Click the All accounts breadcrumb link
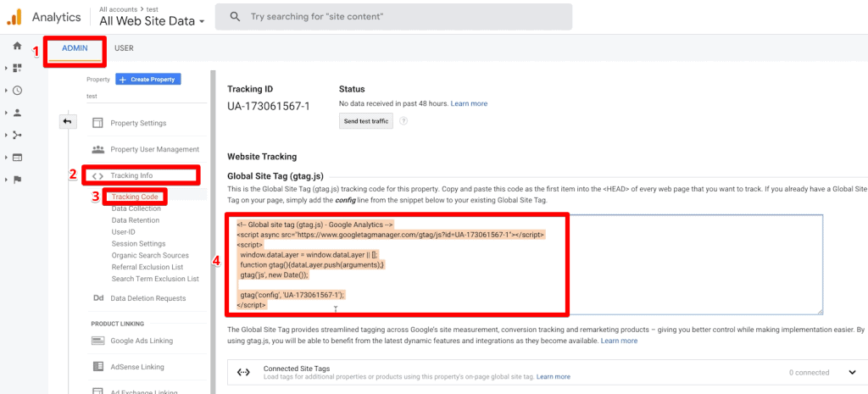Image resolution: width=868 pixels, height=394 pixels. [x=117, y=8]
